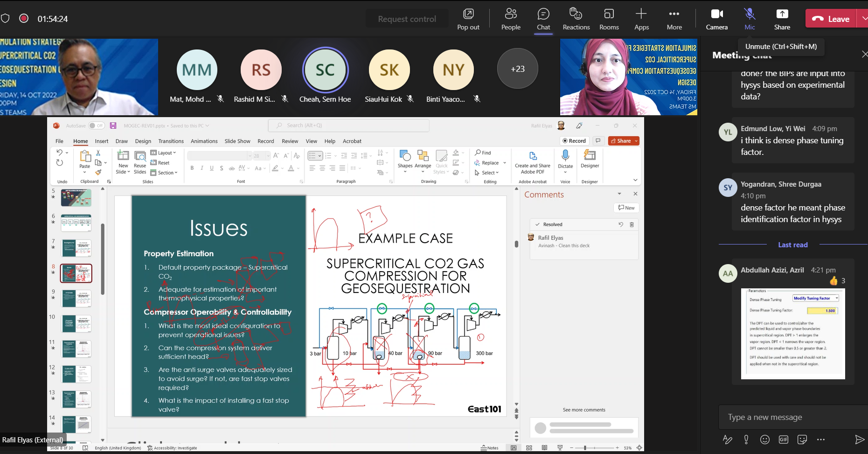Open the Home ribbon tab
Screen dimensions: 868x454
coord(81,141)
